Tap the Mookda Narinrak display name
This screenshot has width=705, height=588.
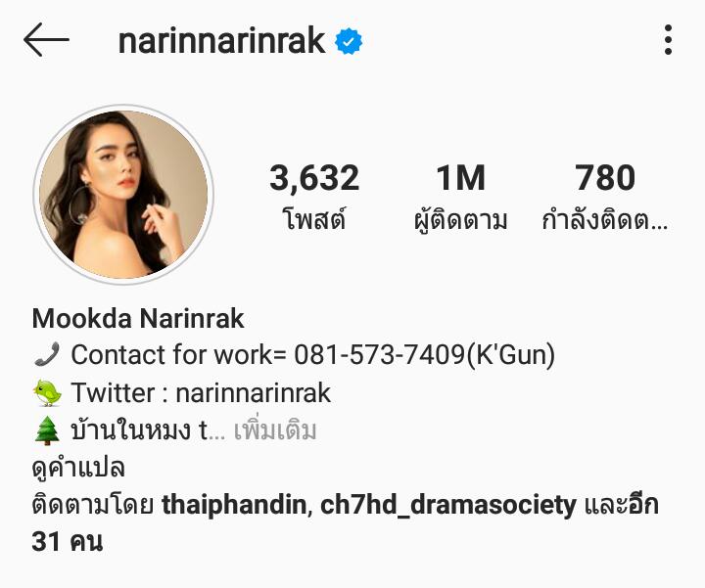(x=138, y=319)
